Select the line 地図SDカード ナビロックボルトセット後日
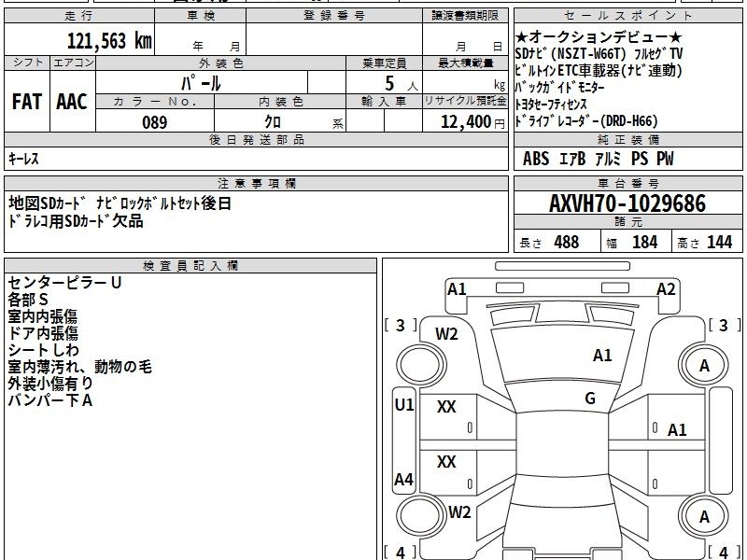 pyautogui.click(x=120, y=203)
